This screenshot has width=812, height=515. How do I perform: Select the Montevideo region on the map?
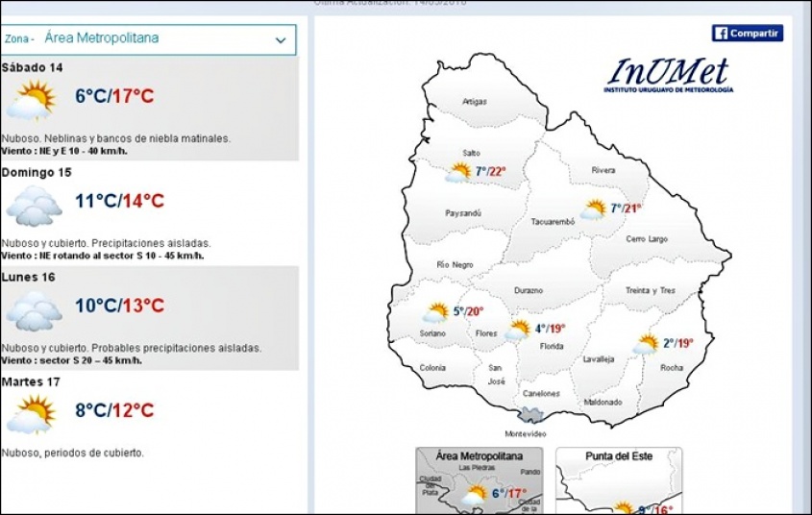tap(528, 416)
